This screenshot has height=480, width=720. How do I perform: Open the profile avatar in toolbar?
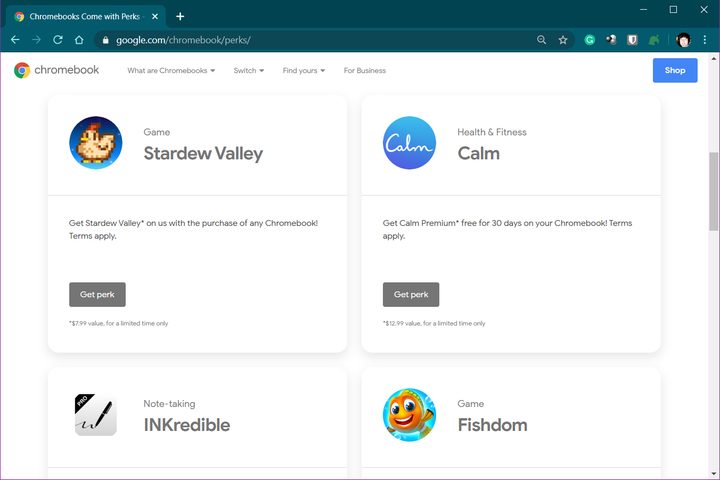pos(683,40)
